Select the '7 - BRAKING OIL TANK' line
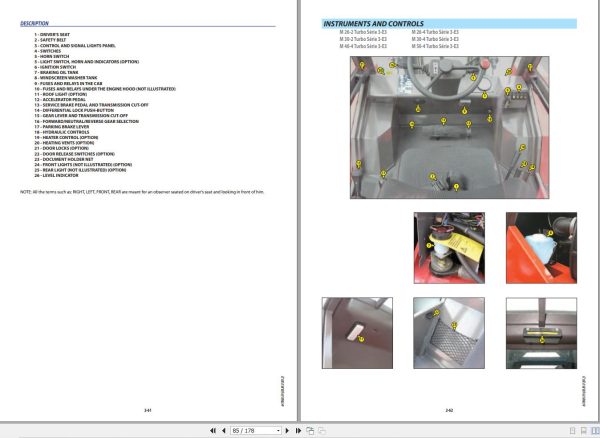 click(56, 72)
